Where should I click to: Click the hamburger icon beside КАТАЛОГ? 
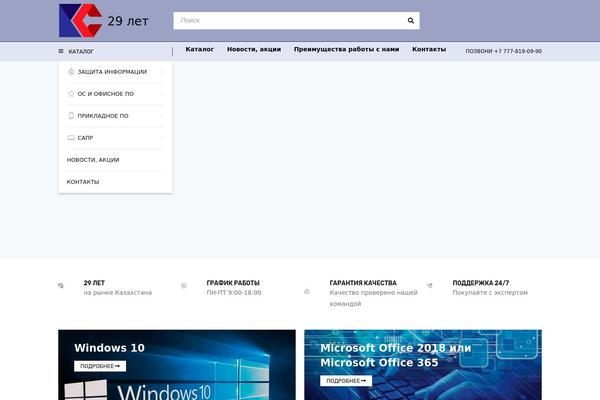click(61, 51)
